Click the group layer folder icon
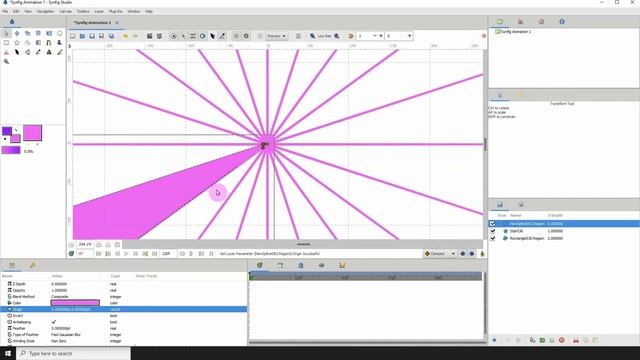 point(542,340)
